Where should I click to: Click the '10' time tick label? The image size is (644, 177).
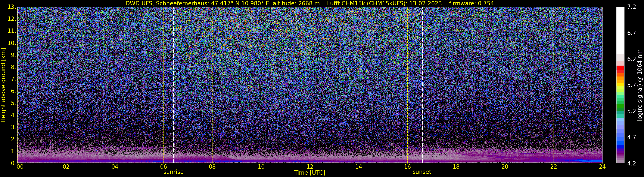coord(261,167)
